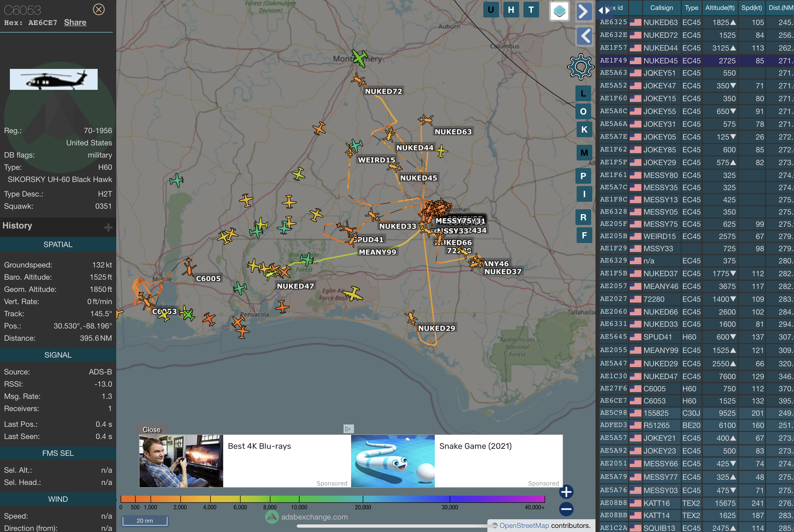The image size is (794, 532).
Task: Toggle the I map button
Action: pos(584,194)
